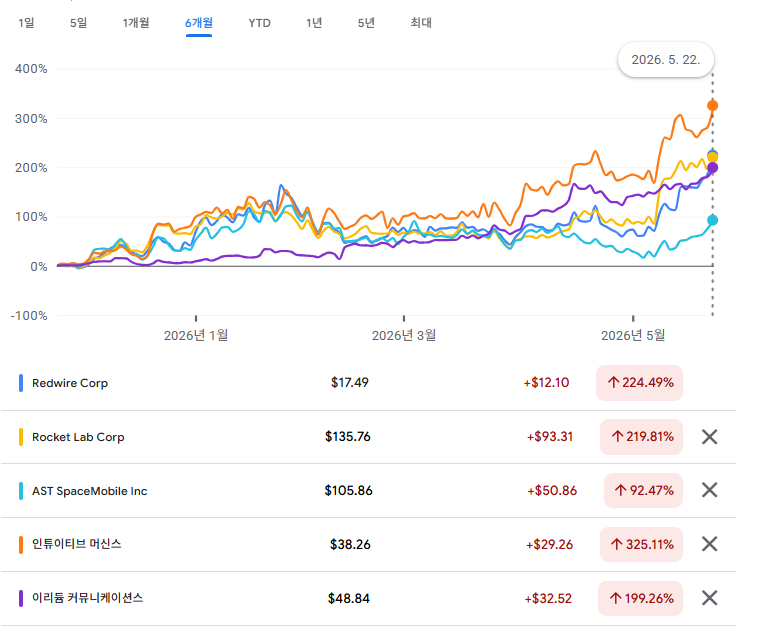Select the 1년 range tab
Image resolution: width=758 pixels, height=632 pixels.
point(314,23)
